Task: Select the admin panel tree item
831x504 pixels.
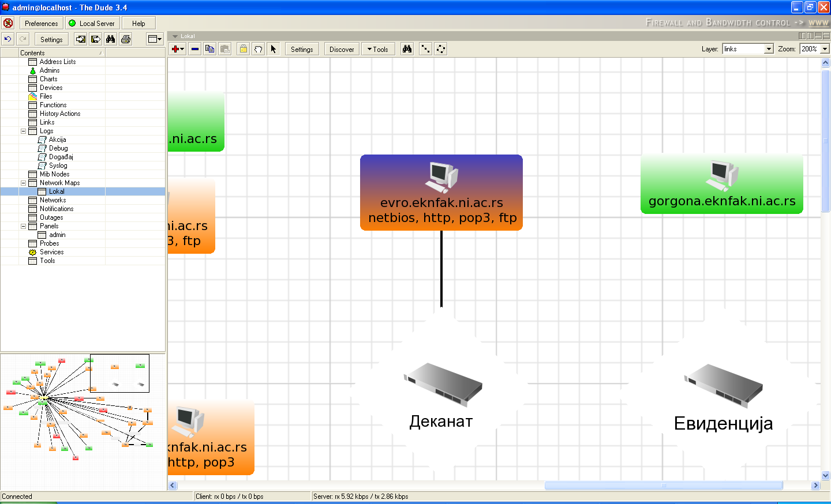Action: (57, 235)
